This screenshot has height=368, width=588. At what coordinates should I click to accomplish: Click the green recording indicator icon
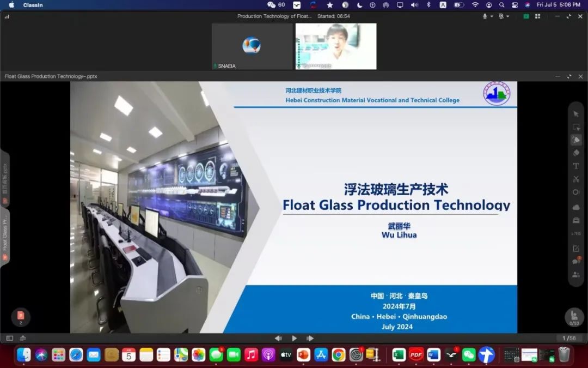pyautogui.click(x=526, y=16)
